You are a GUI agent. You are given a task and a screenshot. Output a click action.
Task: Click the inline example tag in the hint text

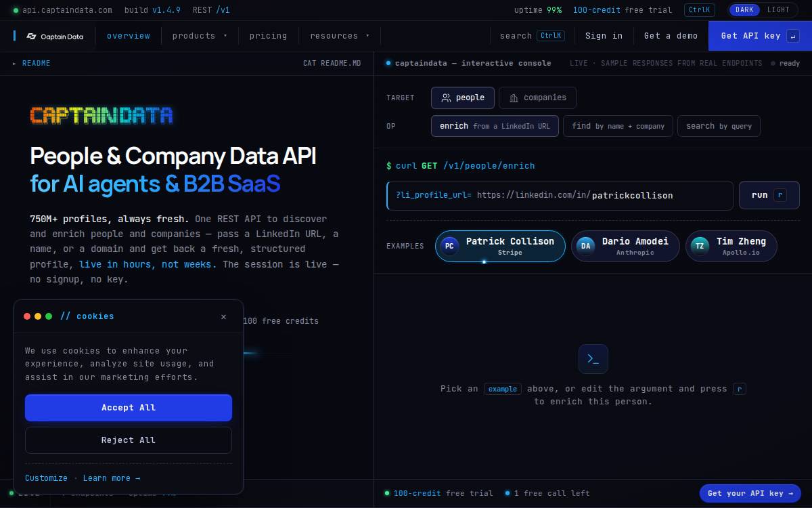pyautogui.click(x=503, y=389)
